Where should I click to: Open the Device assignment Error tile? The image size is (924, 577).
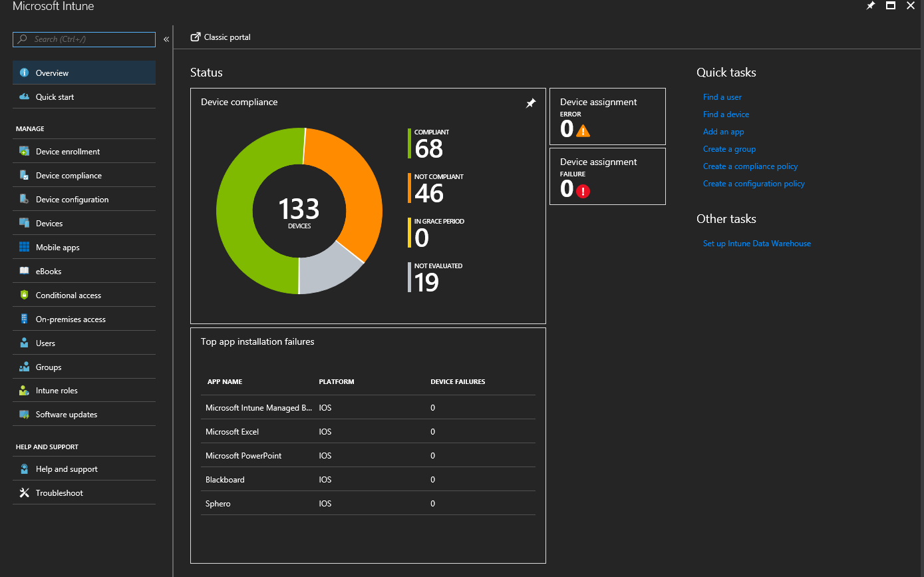[607, 116]
